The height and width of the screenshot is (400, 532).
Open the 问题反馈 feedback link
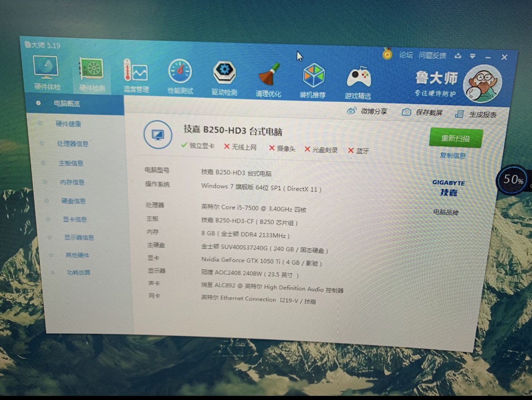[x=432, y=55]
